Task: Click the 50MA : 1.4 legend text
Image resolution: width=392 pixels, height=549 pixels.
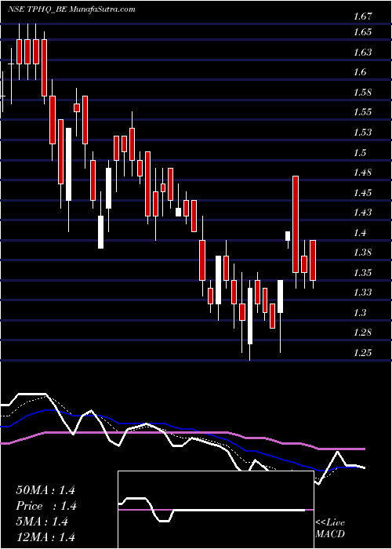Action: (45, 490)
